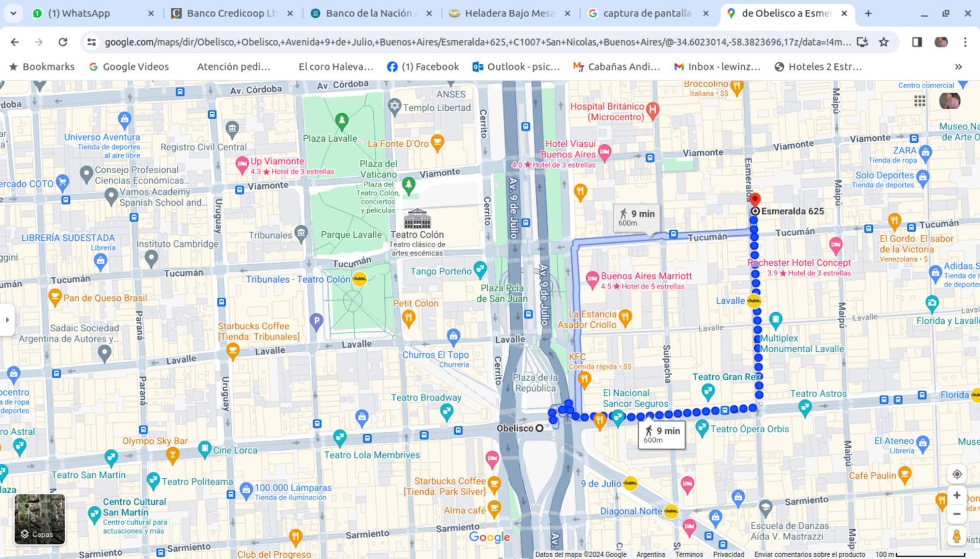Toggle the browser side panel
980x559 pixels.
coord(917,42)
